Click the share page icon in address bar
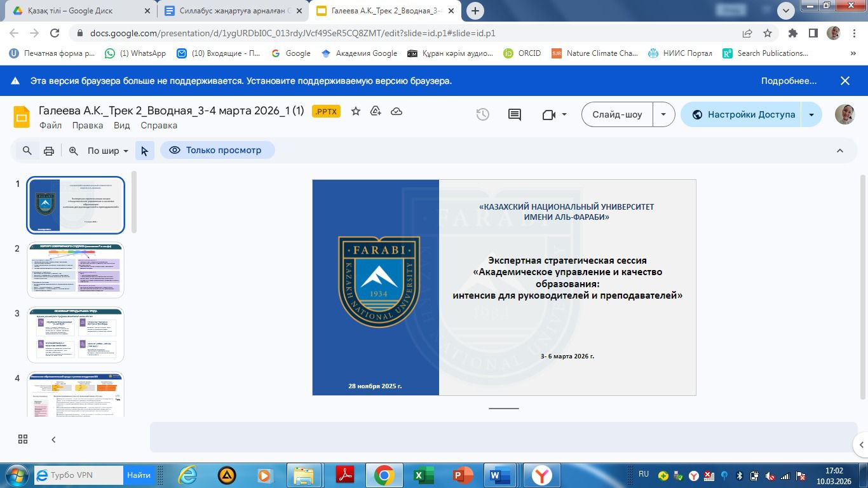Image resolution: width=868 pixels, height=488 pixels. pos(747,33)
